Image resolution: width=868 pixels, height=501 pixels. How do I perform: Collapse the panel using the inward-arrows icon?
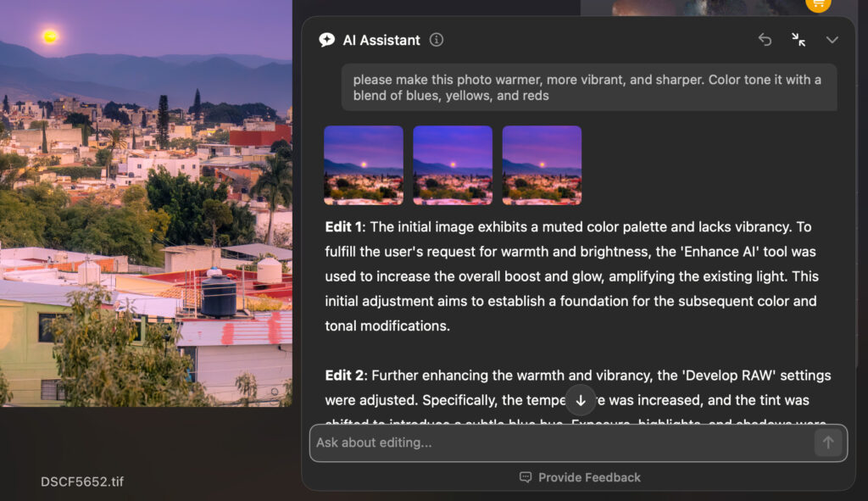pos(798,40)
